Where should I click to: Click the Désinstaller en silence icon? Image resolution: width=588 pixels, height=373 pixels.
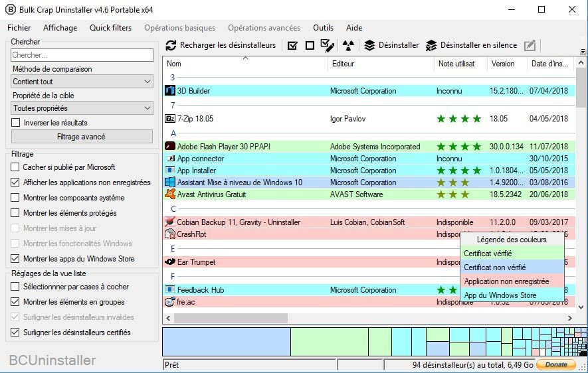point(431,45)
